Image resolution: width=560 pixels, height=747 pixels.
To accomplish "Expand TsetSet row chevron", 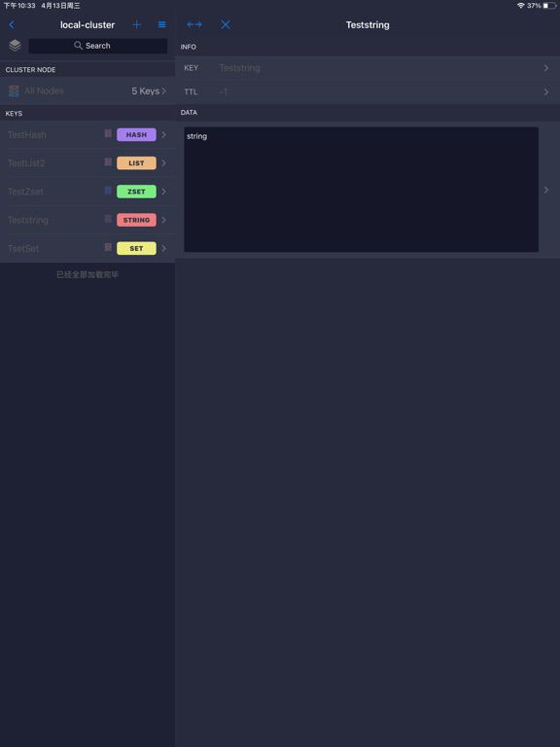I will tap(163, 248).
